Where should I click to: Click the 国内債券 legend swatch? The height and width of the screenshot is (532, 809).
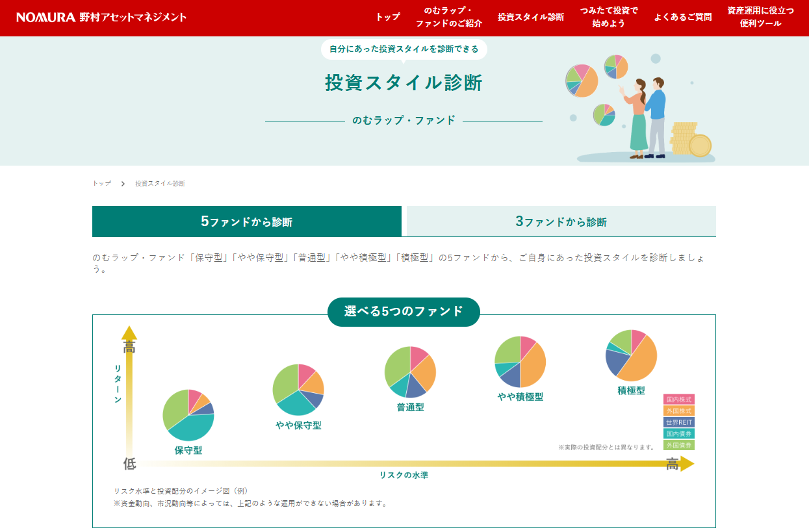pos(679,433)
